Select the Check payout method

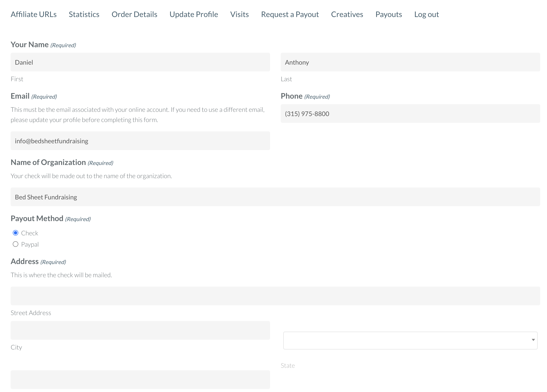16,233
